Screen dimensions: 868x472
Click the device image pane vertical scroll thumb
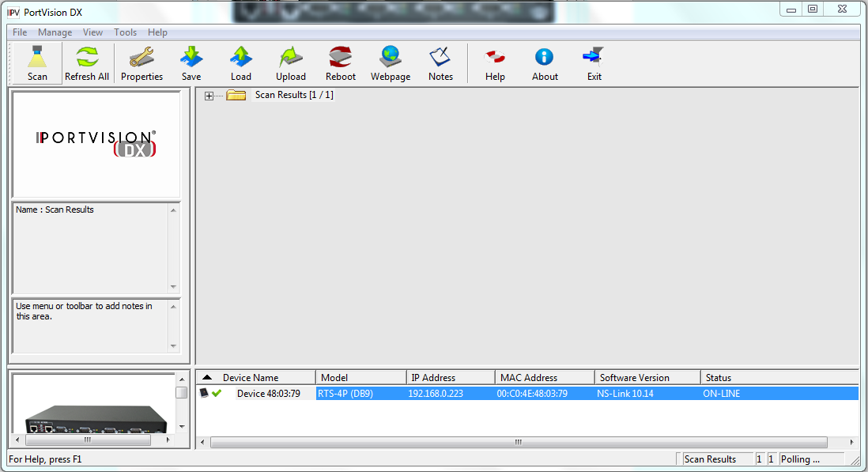[x=182, y=392]
